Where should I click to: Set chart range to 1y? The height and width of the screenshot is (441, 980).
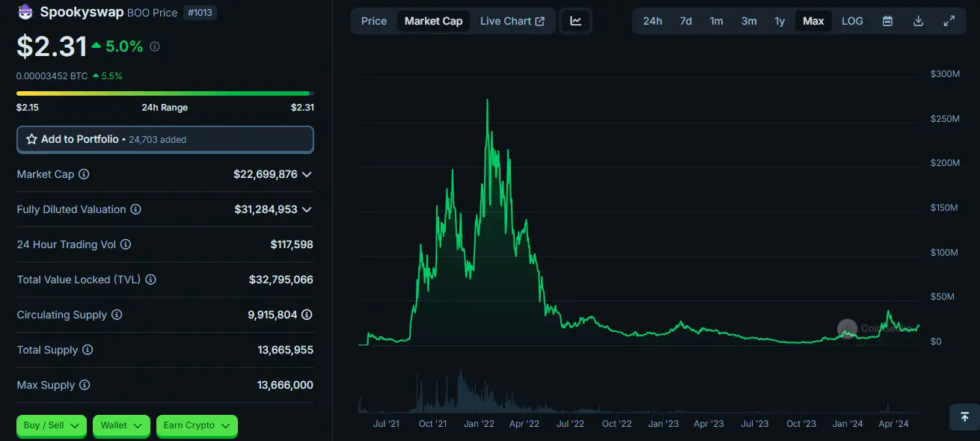point(780,21)
